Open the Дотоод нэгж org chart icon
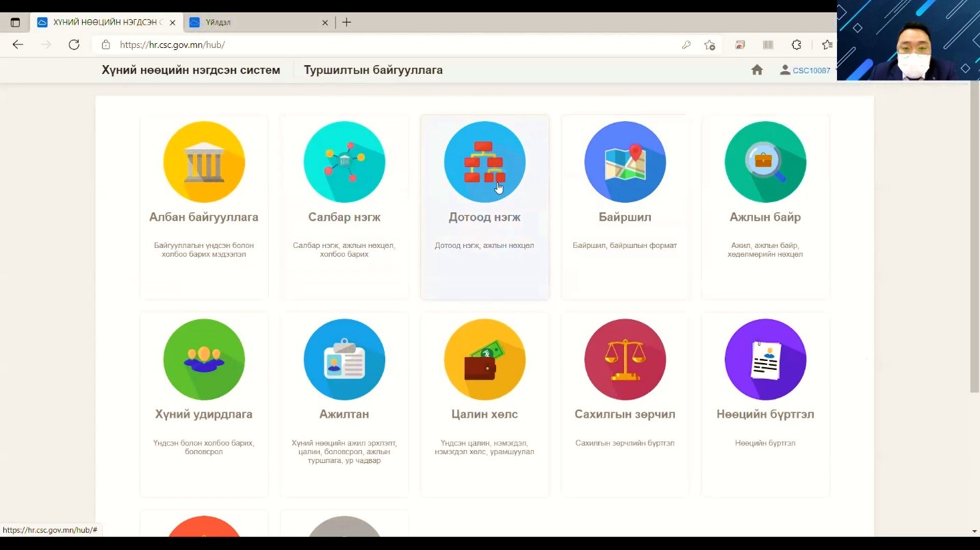Image resolution: width=980 pixels, height=550 pixels. point(485,162)
